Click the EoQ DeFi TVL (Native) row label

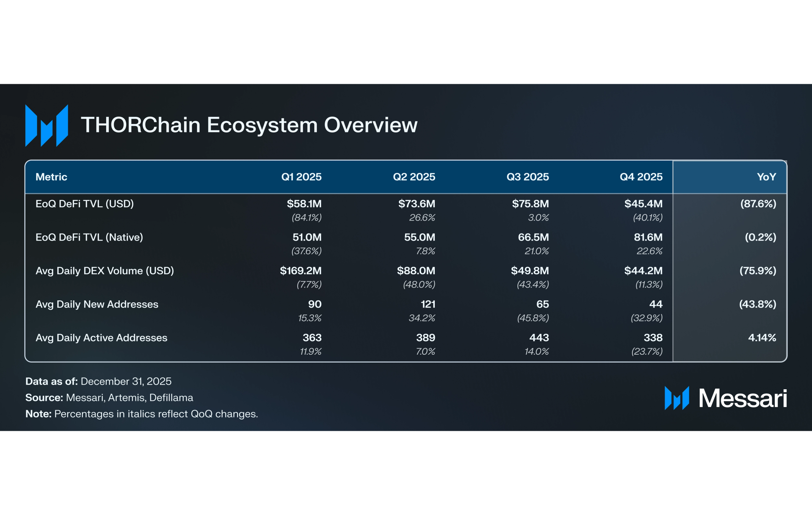point(89,237)
